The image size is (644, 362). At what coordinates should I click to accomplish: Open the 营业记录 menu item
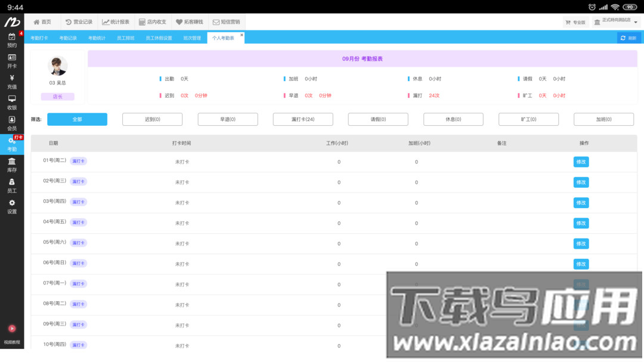(78, 21)
